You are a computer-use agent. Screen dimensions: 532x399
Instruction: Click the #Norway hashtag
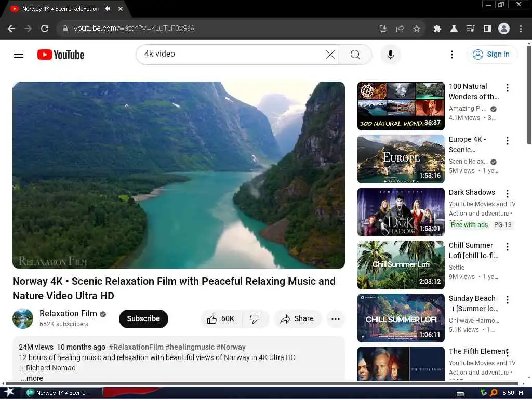pyautogui.click(x=231, y=347)
